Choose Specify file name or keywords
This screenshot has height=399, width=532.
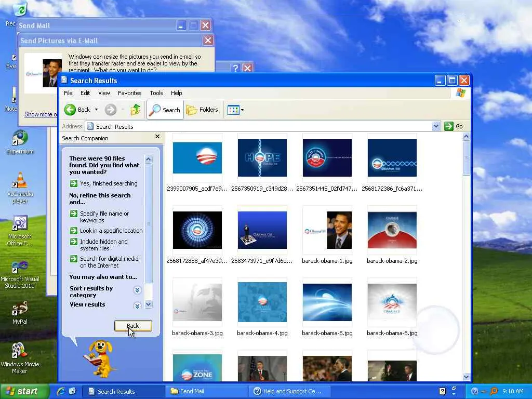point(100,217)
